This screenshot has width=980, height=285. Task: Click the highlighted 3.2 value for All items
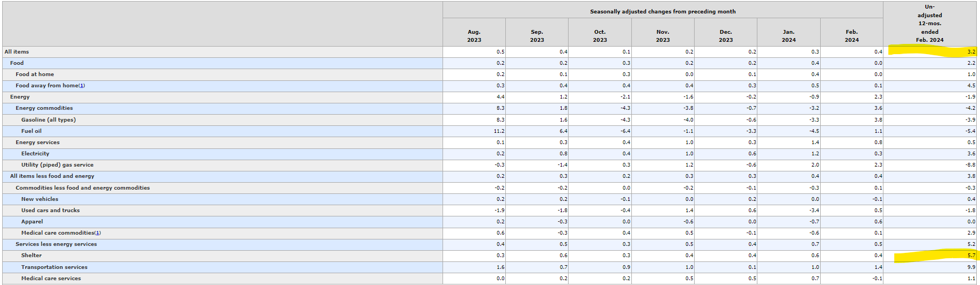coord(971,52)
